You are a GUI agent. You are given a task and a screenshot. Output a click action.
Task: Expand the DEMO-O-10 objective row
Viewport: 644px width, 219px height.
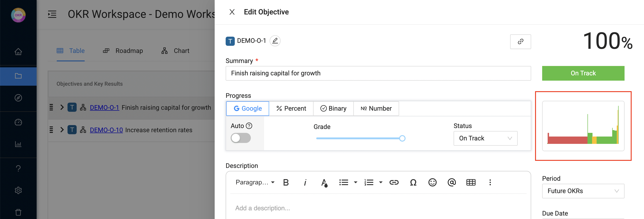click(x=62, y=130)
